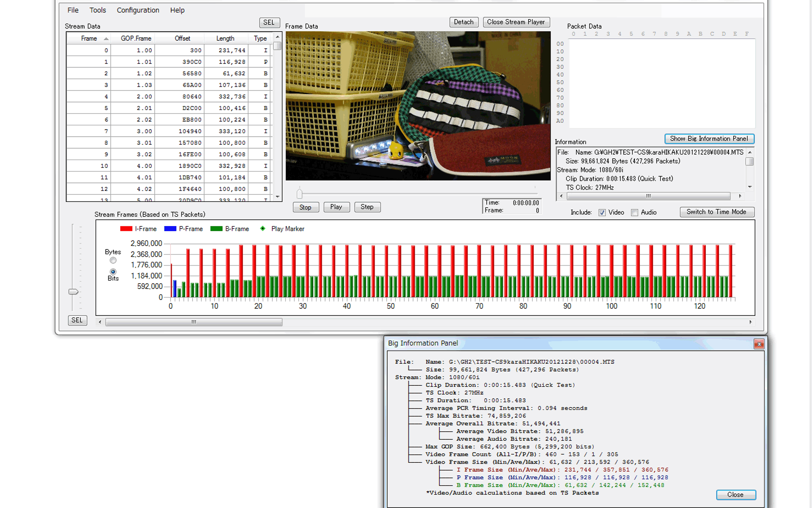Click the Play button under video

click(x=336, y=207)
